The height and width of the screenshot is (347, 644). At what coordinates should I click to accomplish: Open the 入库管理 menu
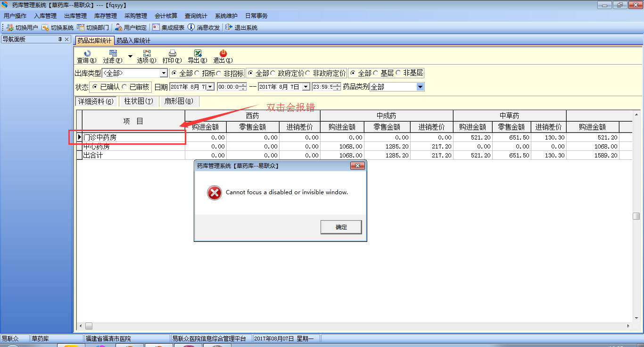(45, 16)
